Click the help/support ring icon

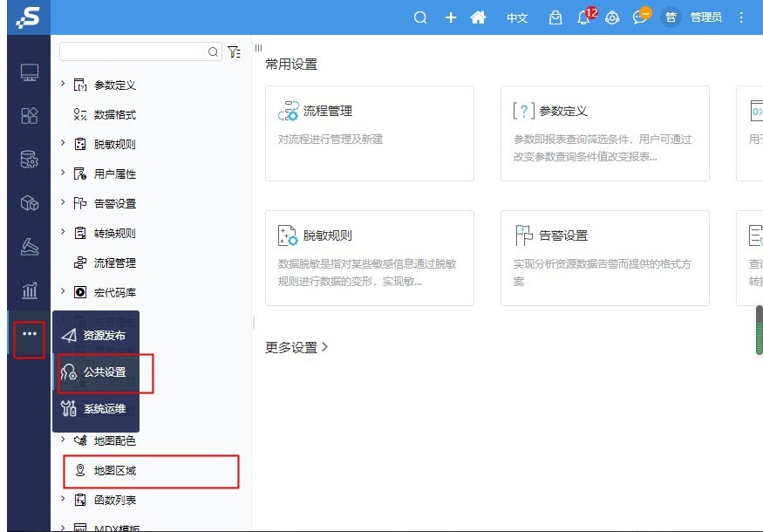click(x=612, y=18)
